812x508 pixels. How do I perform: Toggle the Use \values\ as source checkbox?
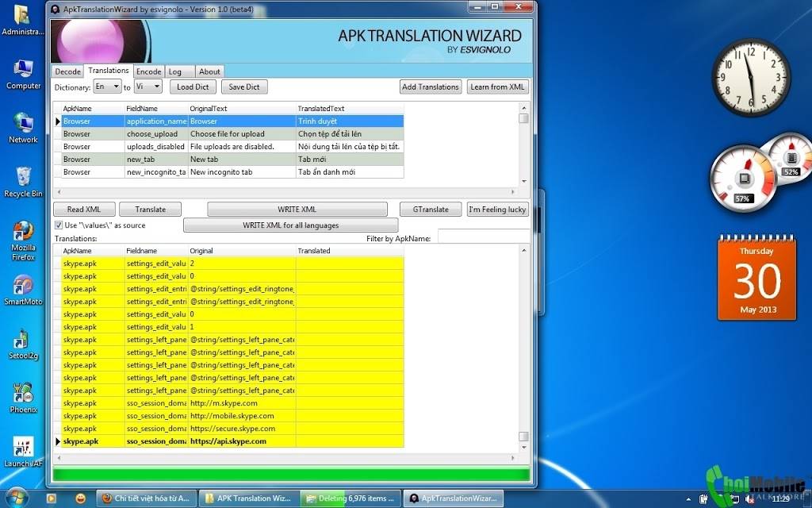click(59, 225)
